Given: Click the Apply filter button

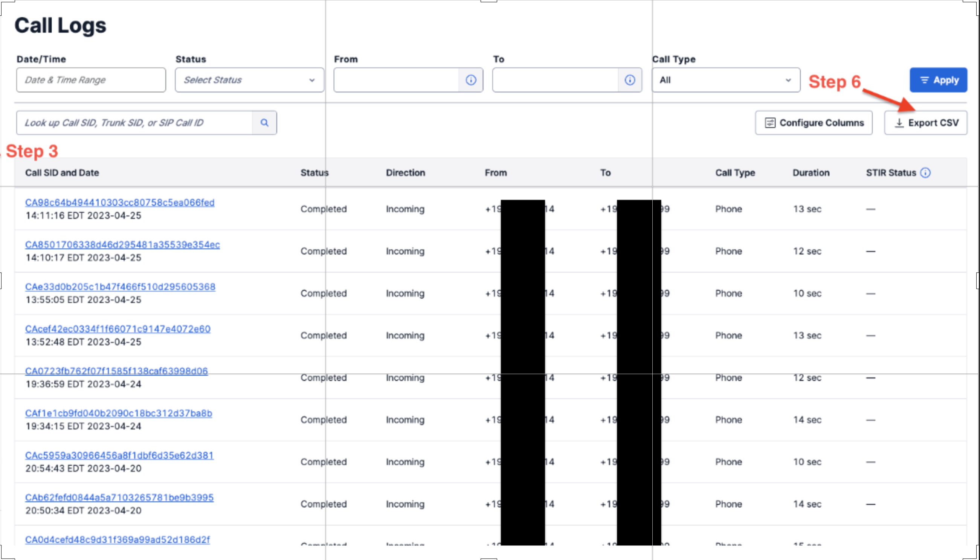Looking at the screenshot, I should coord(939,80).
